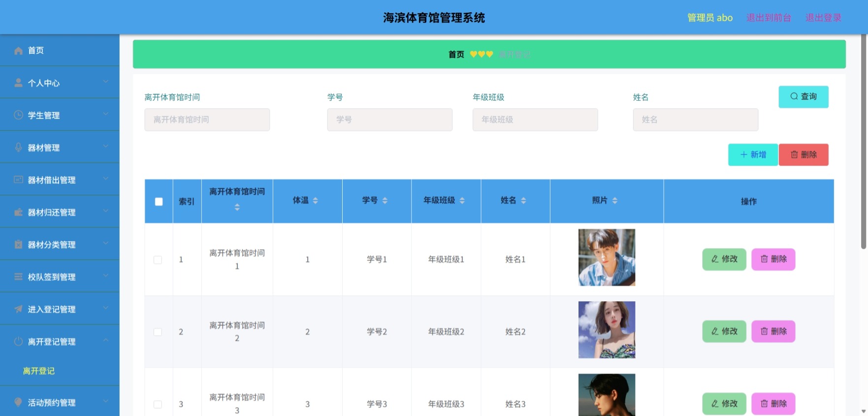Expand the 器材管理 menu chevron
The image size is (868, 416).
click(x=106, y=146)
